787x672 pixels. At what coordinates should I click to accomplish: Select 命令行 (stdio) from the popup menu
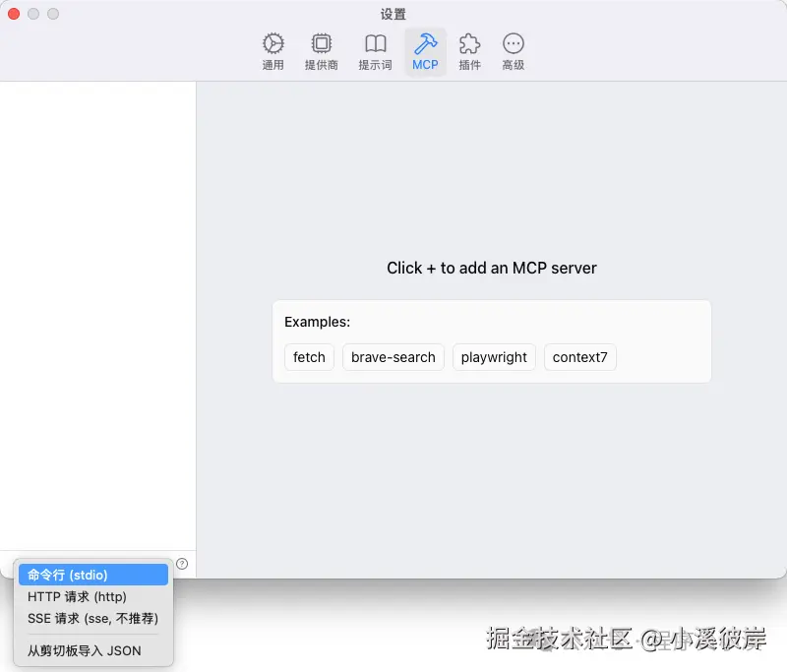pos(92,575)
